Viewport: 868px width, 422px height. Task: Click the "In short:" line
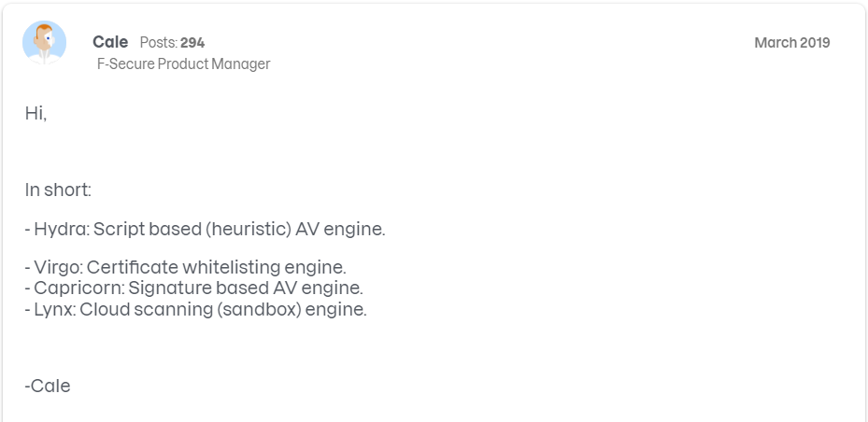[x=58, y=190]
